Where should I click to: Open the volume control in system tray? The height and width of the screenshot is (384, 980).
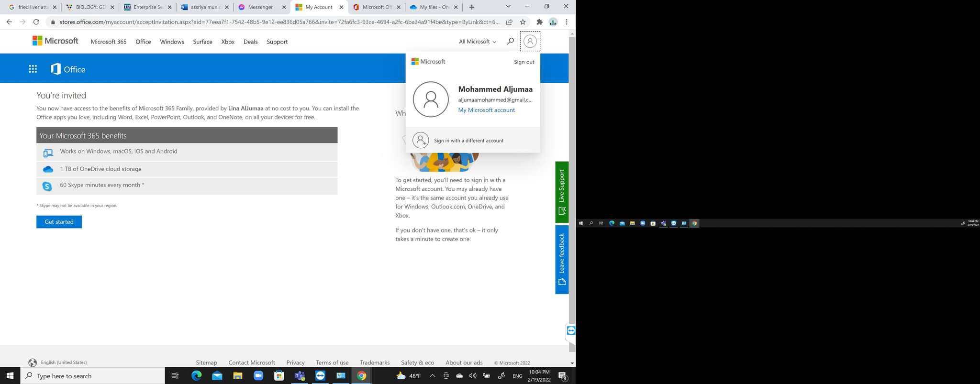[473, 376]
